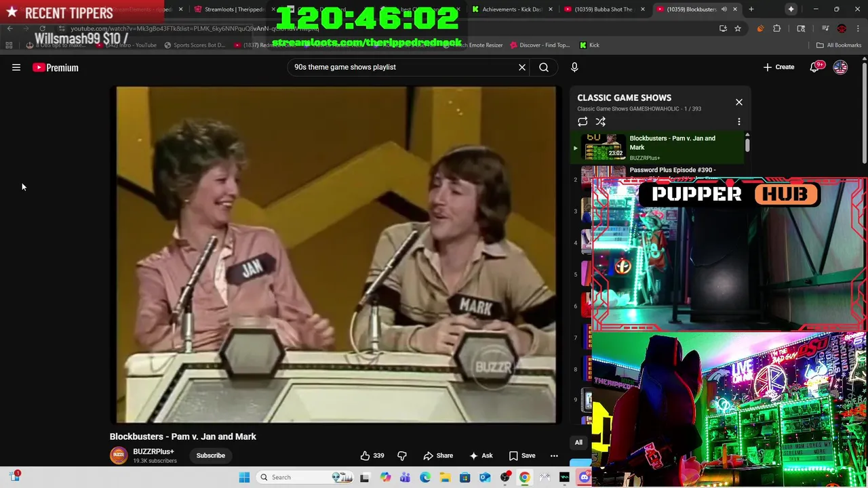The width and height of the screenshot is (868, 488).
Task: Close the Classic Game Shows playlist panel
Action: point(739,102)
